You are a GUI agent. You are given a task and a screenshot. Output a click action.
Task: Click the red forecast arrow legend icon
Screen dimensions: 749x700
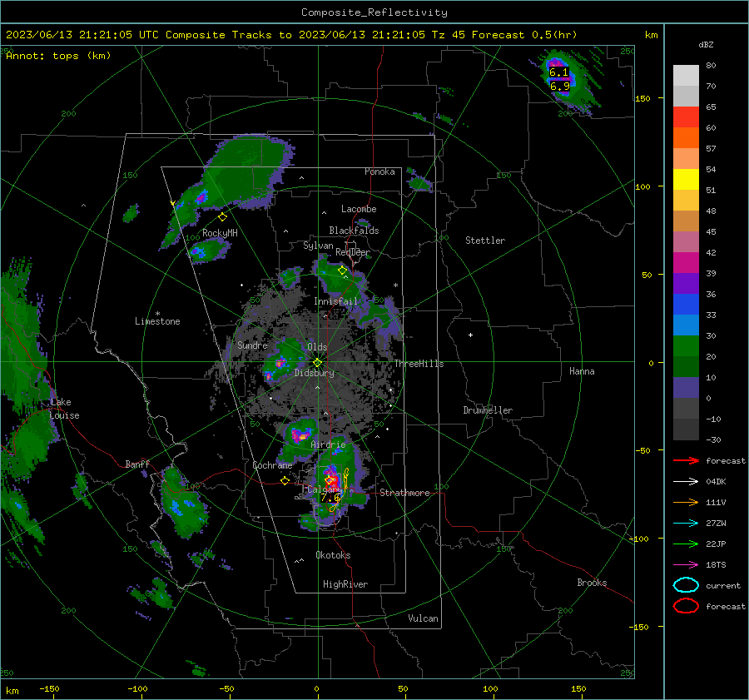[x=686, y=460]
